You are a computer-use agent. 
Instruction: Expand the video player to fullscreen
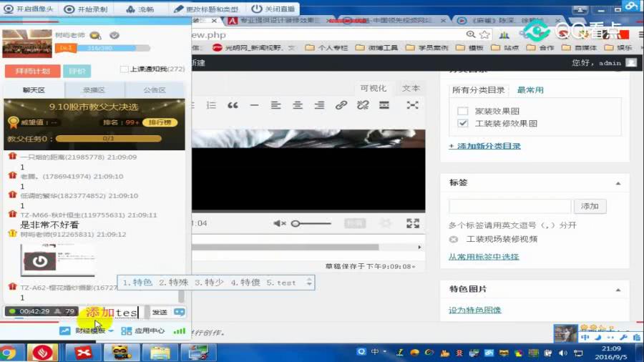click(x=412, y=223)
